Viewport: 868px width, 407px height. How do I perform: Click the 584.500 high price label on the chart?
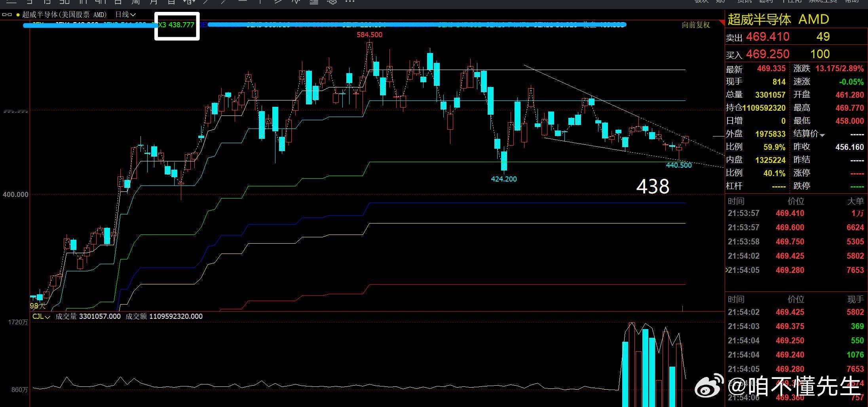(369, 35)
